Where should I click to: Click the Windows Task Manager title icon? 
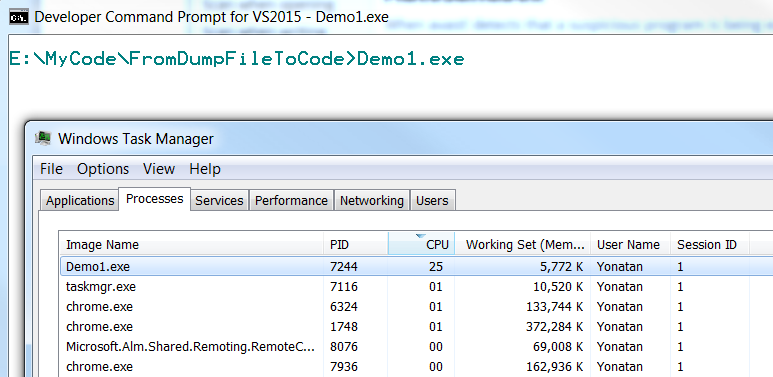[x=43, y=138]
